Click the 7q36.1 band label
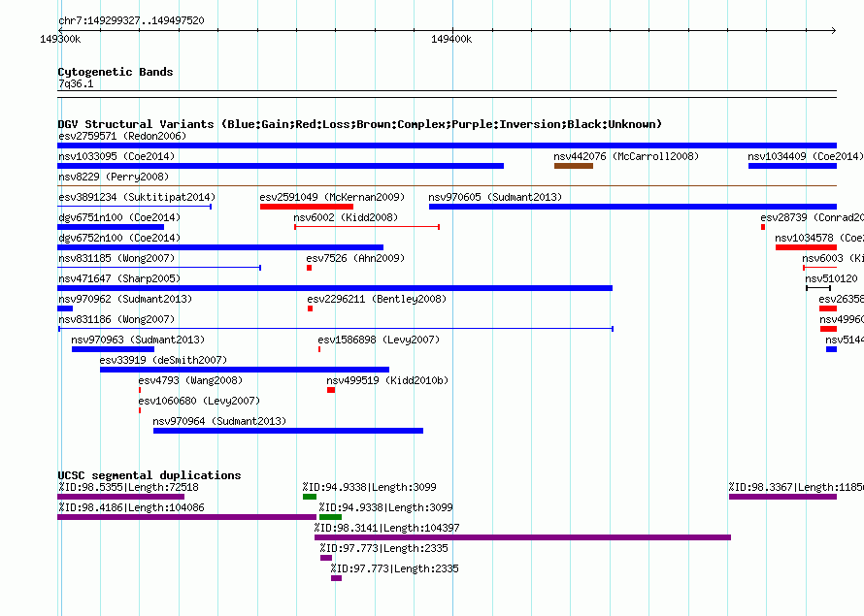 pos(76,83)
